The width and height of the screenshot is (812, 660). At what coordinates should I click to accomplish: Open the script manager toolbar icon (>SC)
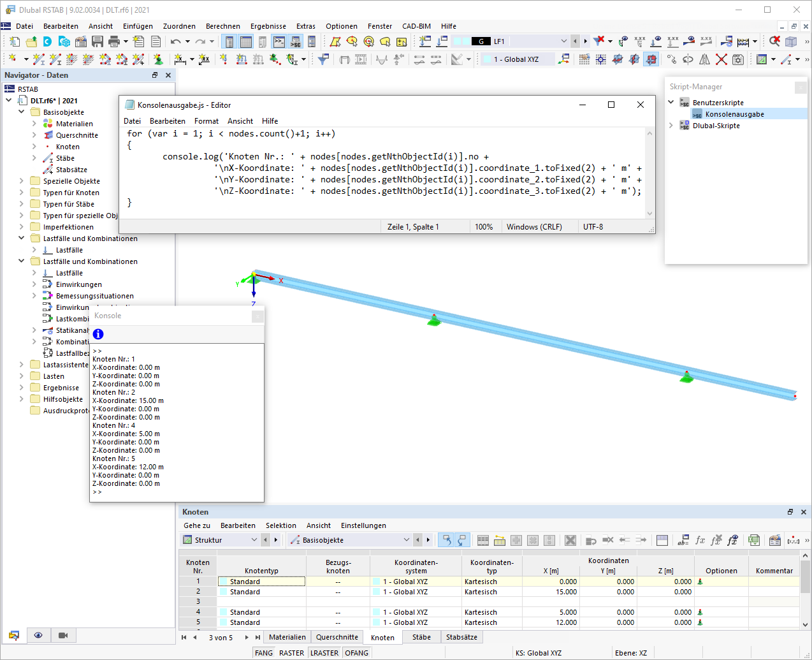coord(295,41)
